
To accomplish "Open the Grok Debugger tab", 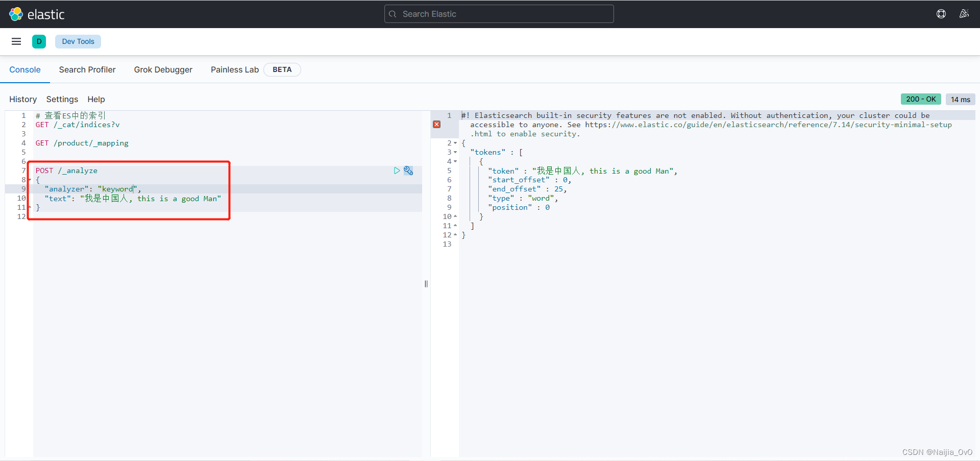I will [163, 69].
